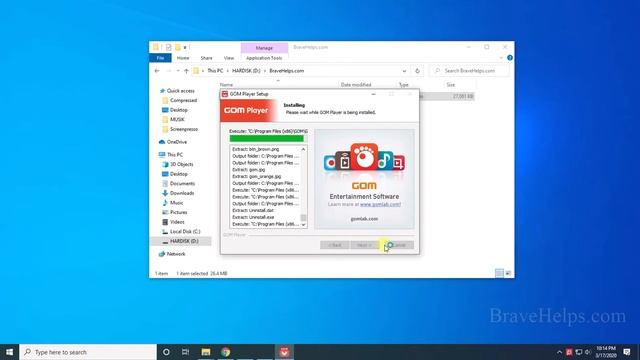Collapse the ribbon using the chevron
Image resolution: width=640 pixels, height=360 pixels.
click(501, 58)
